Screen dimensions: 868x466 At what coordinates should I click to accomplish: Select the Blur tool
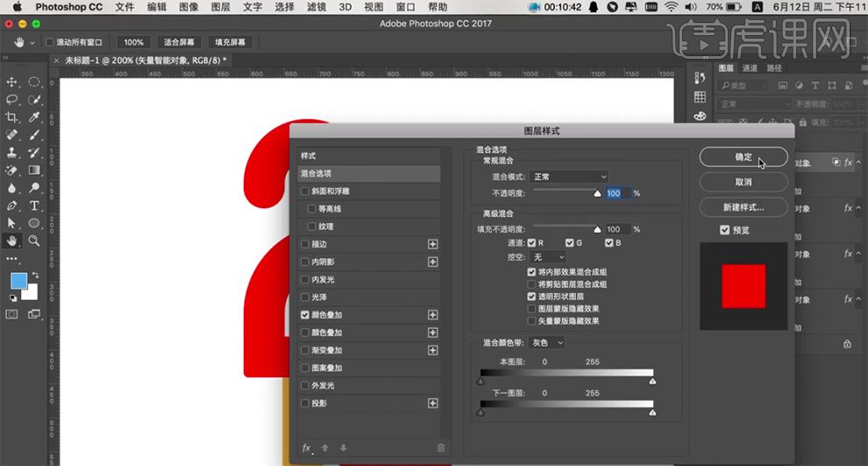[11, 188]
